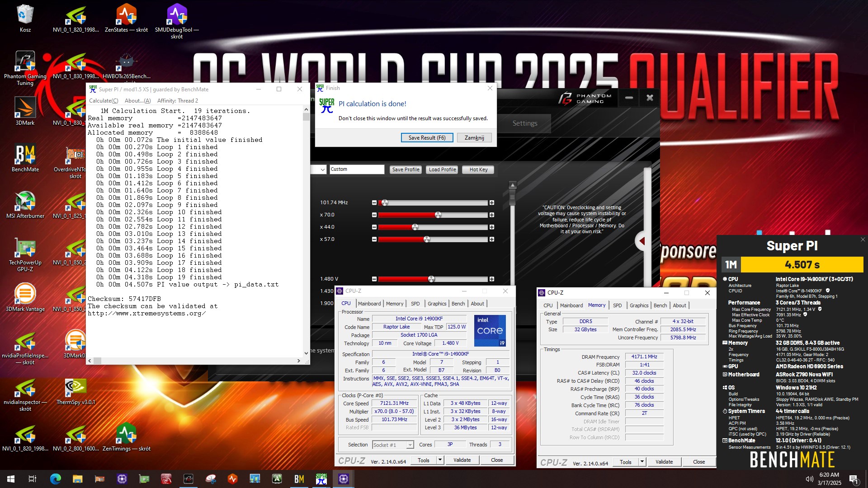
Task: Click Save Profile in Phantom Gaming
Action: click(406, 169)
